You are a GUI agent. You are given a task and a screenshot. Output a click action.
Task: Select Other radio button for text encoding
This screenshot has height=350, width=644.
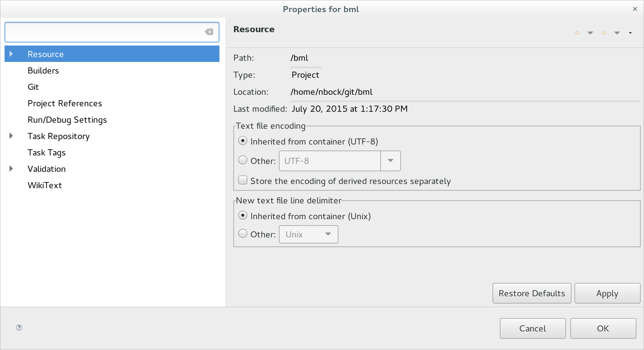[x=243, y=160]
